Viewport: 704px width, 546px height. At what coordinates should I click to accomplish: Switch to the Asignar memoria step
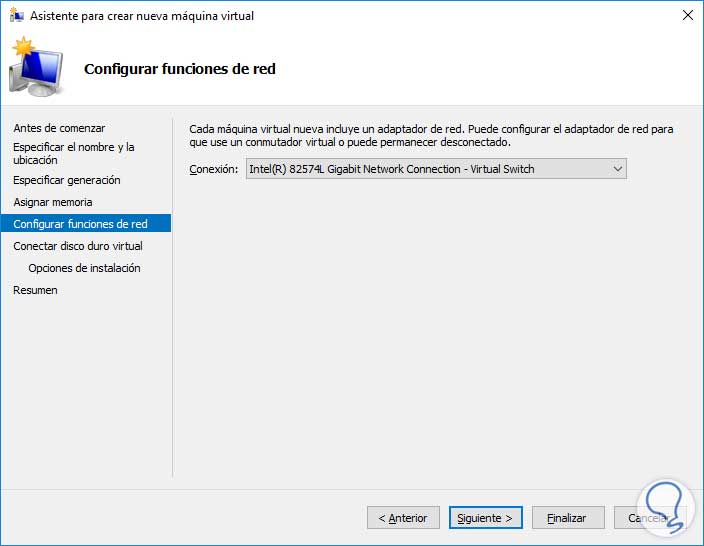coord(53,202)
